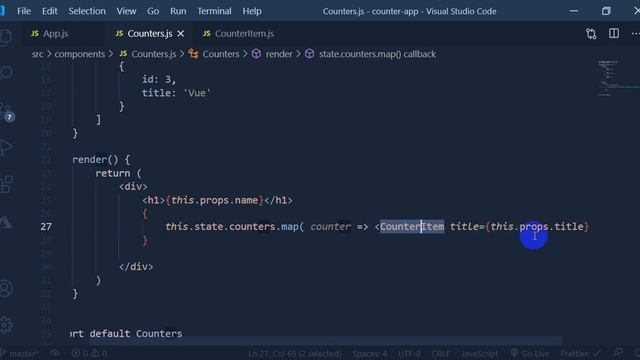
Task: Click the method cube icon before render breadcrumb
Action: pos(256,54)
